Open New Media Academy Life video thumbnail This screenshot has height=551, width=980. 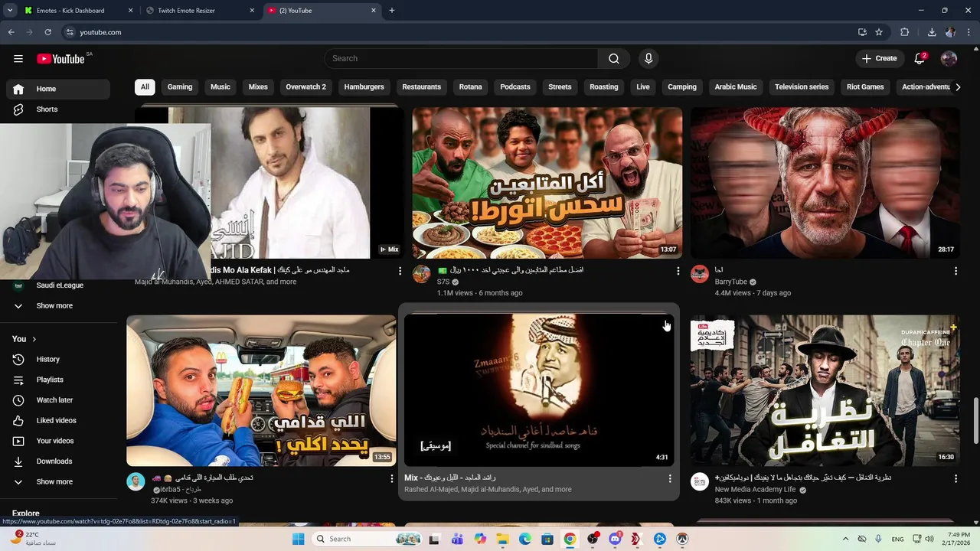[825, 390]
